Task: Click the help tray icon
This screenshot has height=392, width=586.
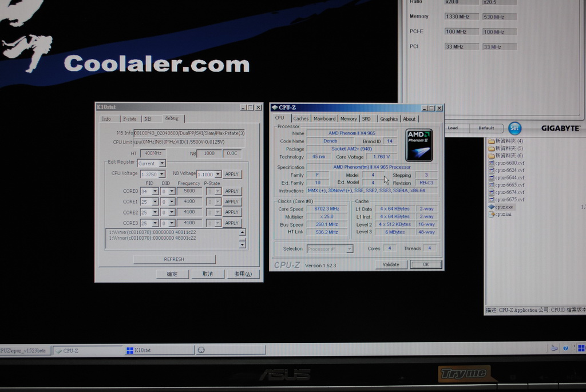Action: coord(565,349)
